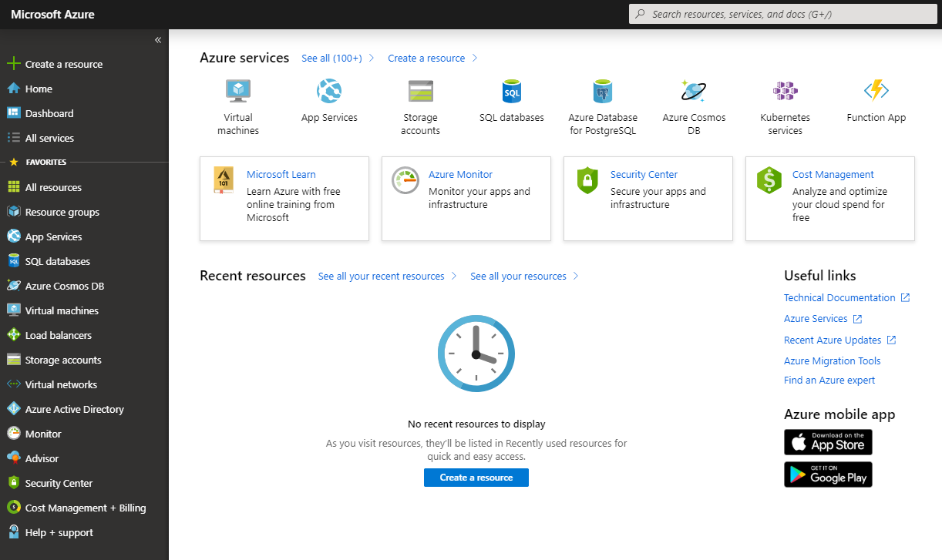Open the Virtual machines service icon
Screen dimensions: 942x560
click(x=238, y=91)
